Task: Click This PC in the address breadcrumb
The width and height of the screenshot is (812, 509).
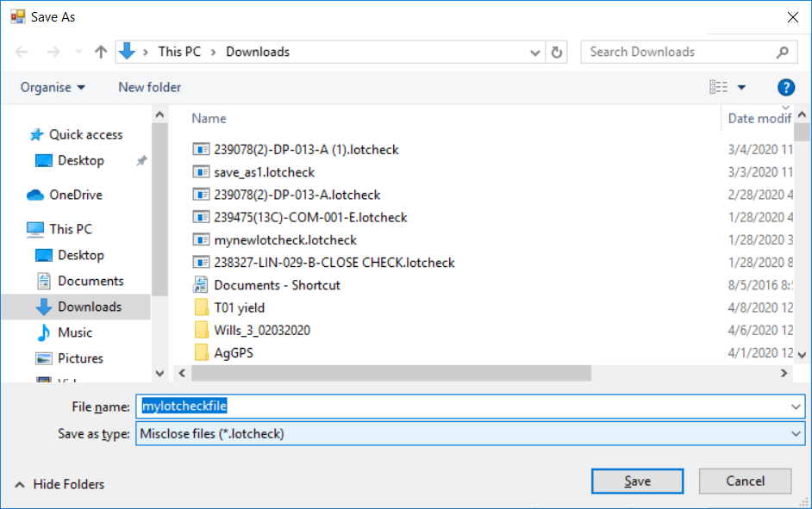Action: 179,52
